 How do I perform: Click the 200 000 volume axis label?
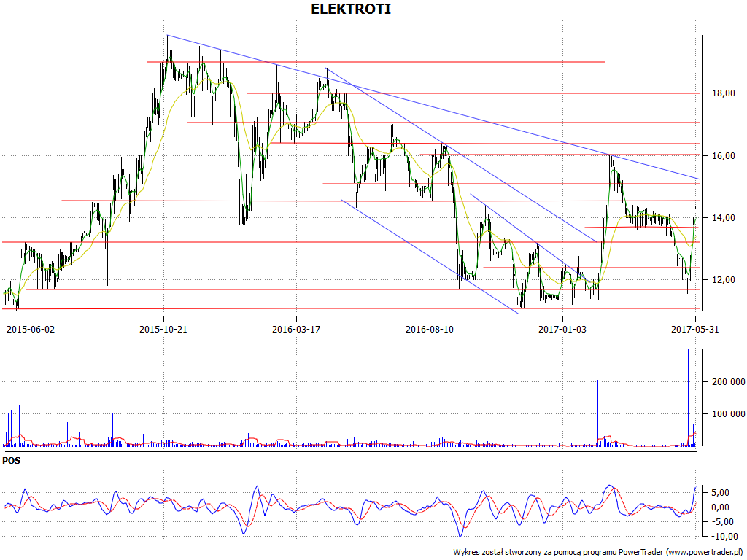click(729, 382)
